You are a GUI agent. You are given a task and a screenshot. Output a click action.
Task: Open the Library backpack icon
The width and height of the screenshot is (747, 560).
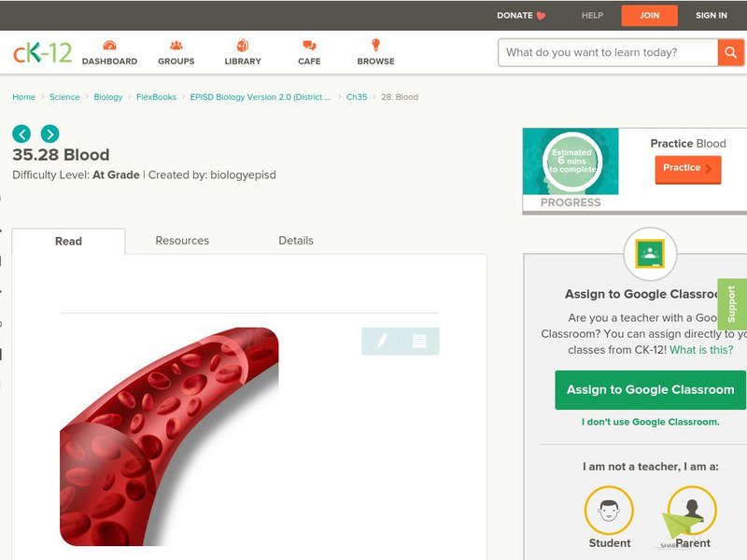(x=243, y=45)
